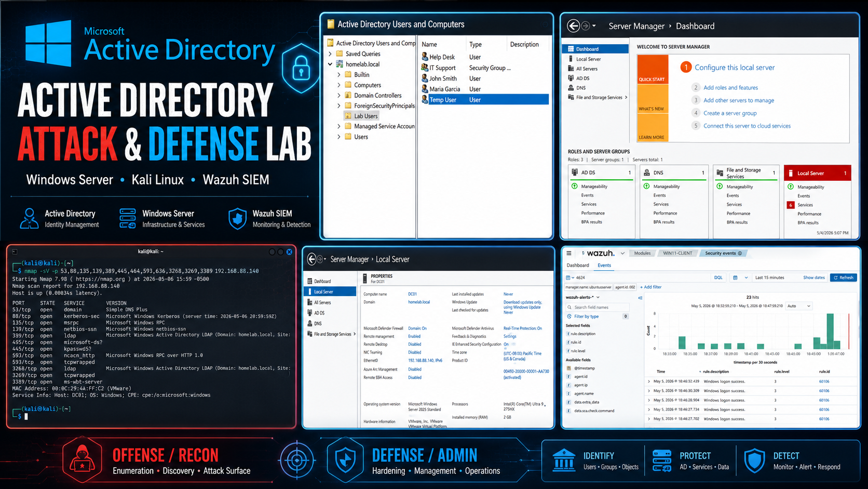This screenshot has width=868, height=489.
Task: Select the WHAT'S NEW tile
Action: pos(652,99)
